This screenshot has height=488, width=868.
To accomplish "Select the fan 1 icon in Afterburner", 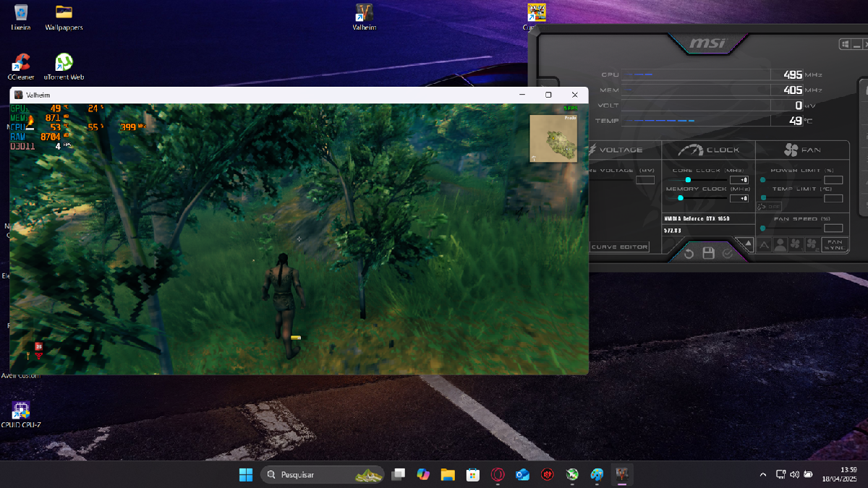I will [796, 245].
